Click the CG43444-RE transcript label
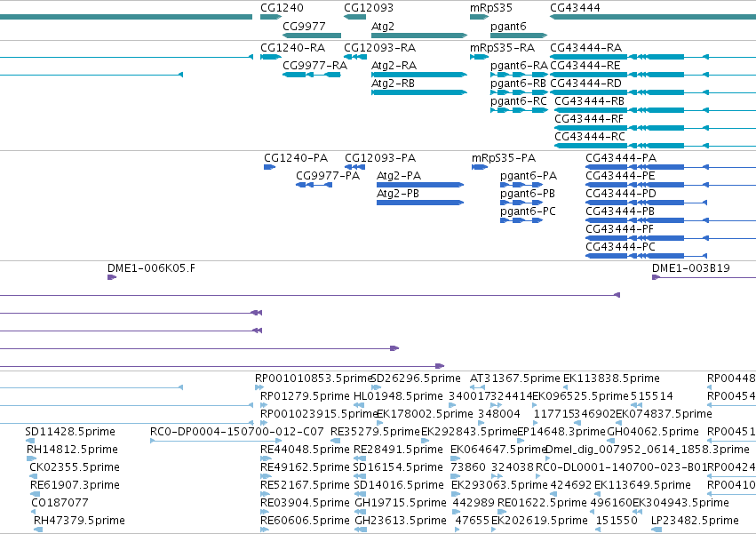Image resolution: width=756 pixels, height=534 pixels. click(585, 66)
